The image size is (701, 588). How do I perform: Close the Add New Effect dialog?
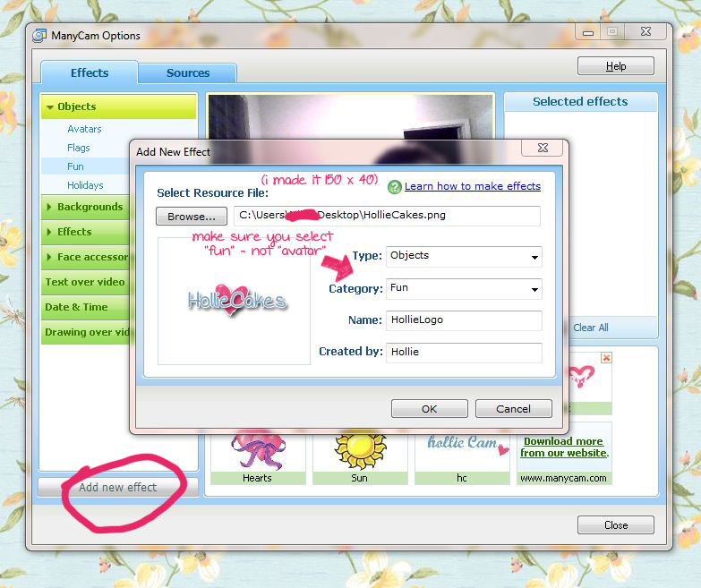[543, 149]
